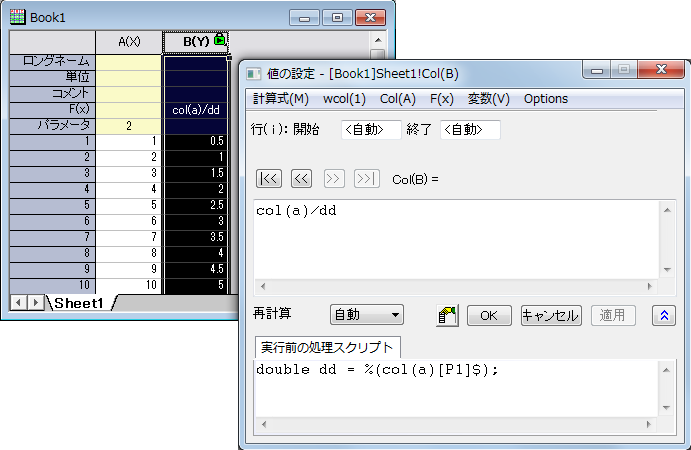This screenshot has height=450, width=691.
Task: Select the 実行前の処理スクリプト tab
Action: (327, 347)
